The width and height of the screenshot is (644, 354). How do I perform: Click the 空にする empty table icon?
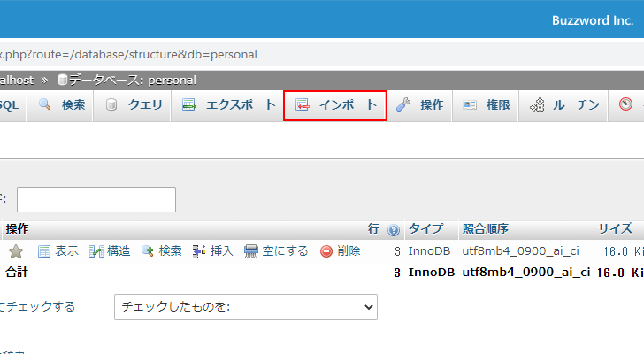pyautogui.click(x=250, y=251)
